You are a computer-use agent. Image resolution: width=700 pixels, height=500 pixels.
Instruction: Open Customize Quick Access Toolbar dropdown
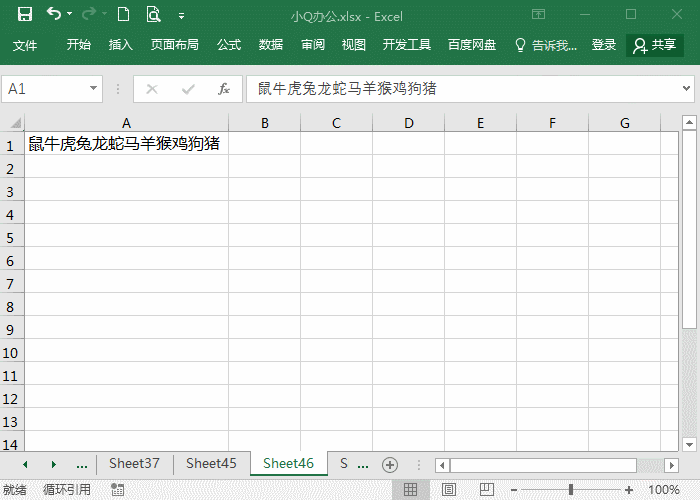pyautogui.click(x=181, y=16)
